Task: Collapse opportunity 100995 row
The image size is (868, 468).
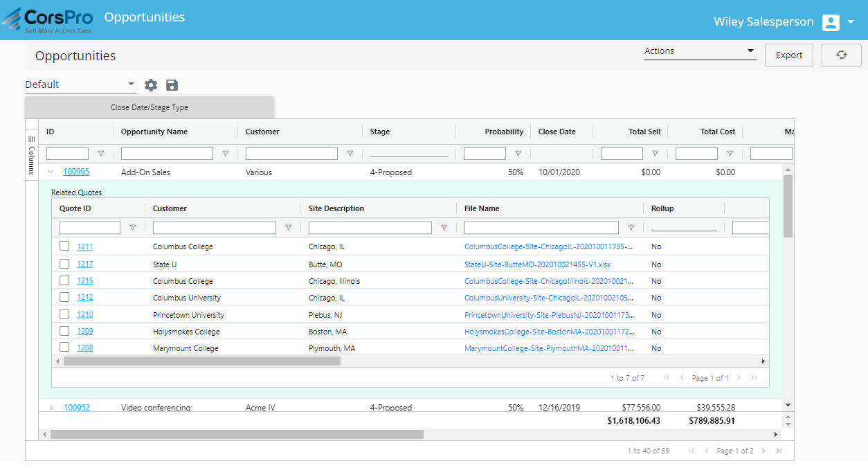Action: click(51, 172)
